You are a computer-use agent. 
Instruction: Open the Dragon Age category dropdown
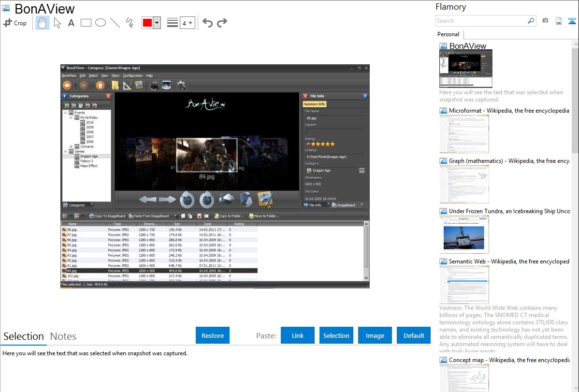coord(362,170)
